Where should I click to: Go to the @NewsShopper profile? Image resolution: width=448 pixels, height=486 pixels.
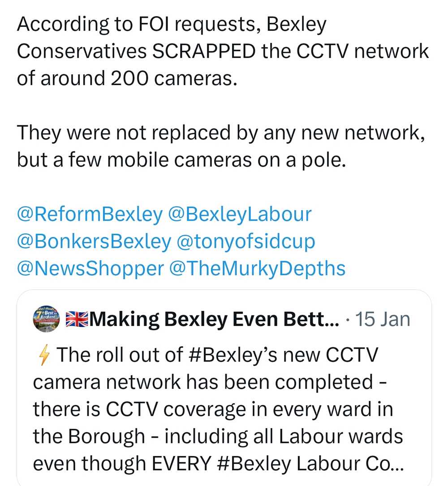[90, 268]
